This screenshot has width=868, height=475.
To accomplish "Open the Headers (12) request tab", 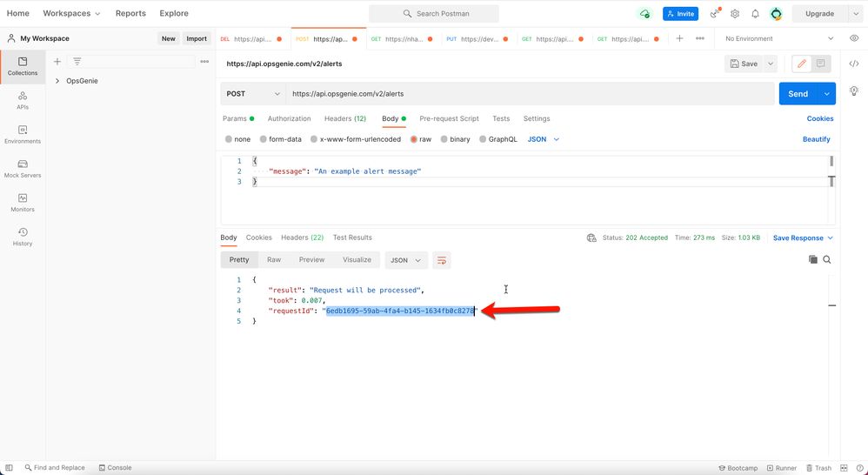I will [345, 118].
